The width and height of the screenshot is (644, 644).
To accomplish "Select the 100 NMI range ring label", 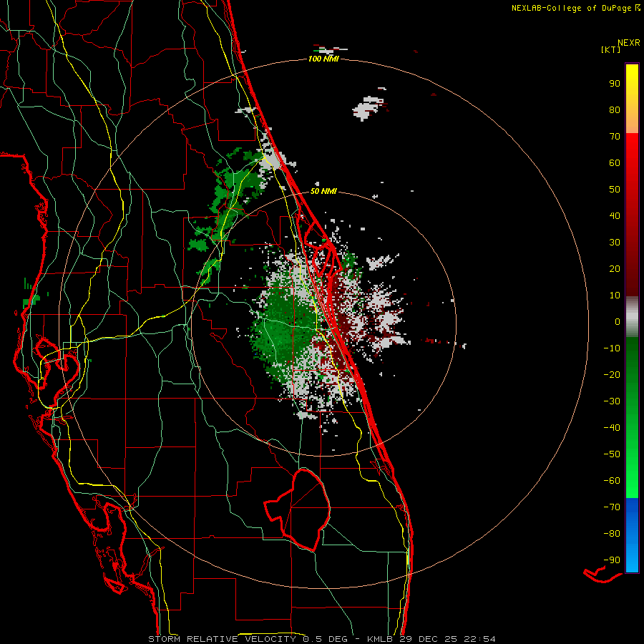I will tap(323, 59).
